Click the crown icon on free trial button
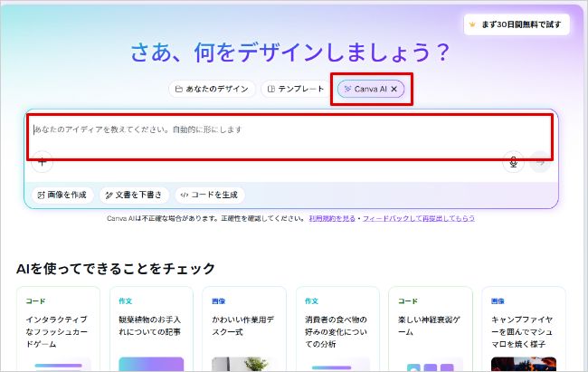Screen dimensions: 588x372 pos(472,24)
